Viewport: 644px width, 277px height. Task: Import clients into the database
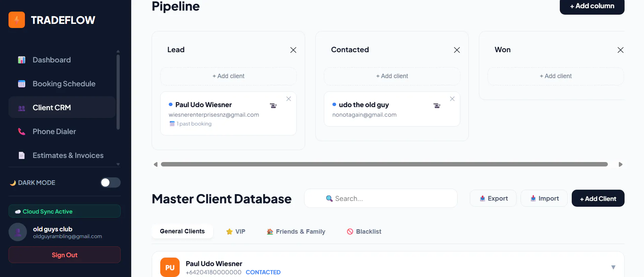point(544,198)
